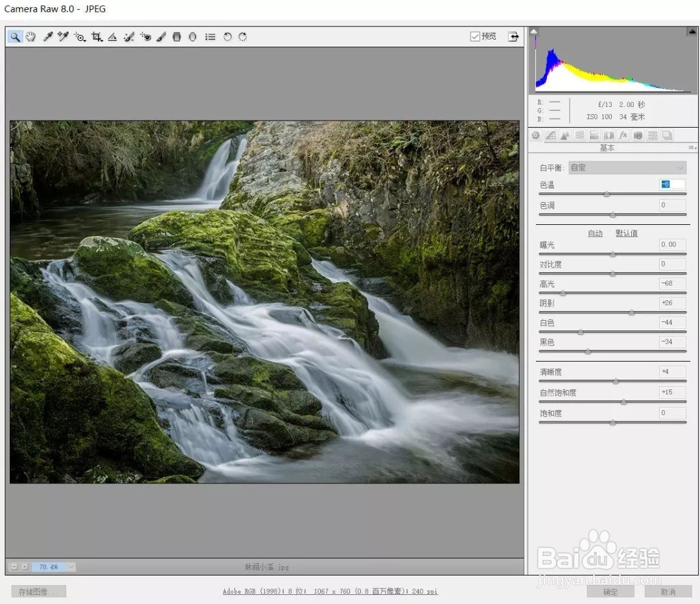Image resolution: width=700 pixels, height=604 pixels.
Task: Open the Split Toning panel tab
Action: (594, 135)
